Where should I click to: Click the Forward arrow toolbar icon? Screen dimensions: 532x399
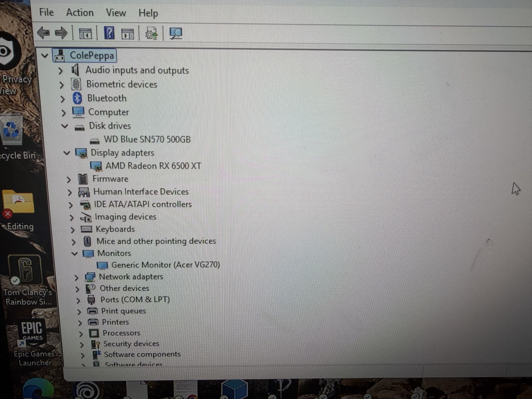click(x=61, y=33)
